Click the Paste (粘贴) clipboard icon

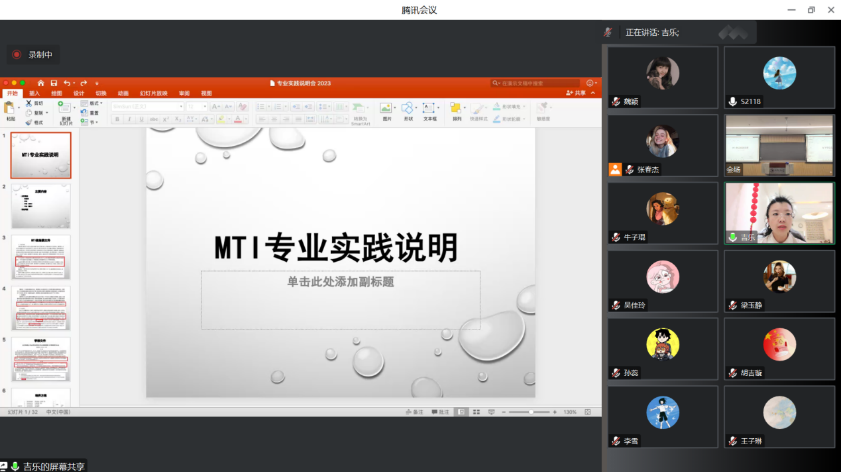click(x=10, y=107)
